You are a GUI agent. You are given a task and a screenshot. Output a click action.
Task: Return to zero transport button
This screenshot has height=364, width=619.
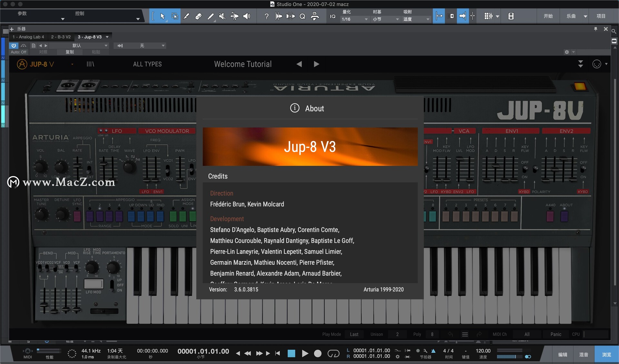tap(278, 353)
